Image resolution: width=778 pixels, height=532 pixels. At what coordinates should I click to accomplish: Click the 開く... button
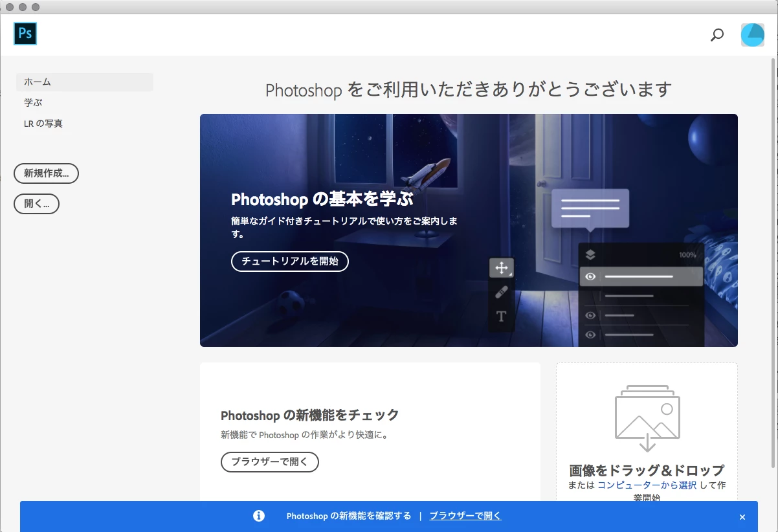[x=36, y=204]
